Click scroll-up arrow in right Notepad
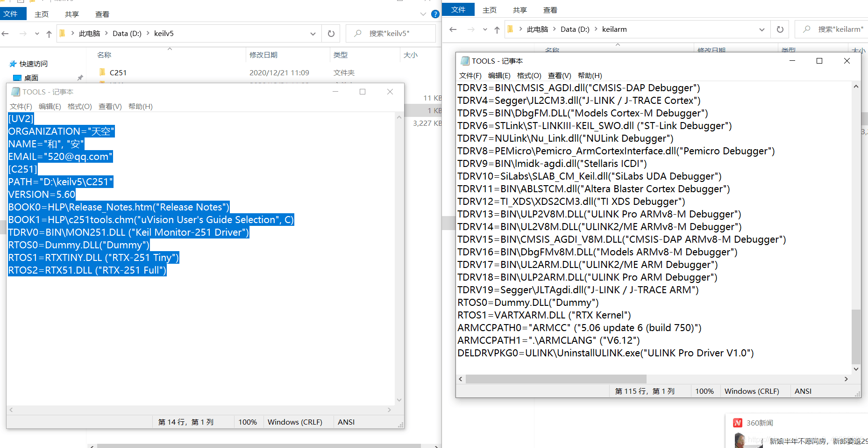This screenshot has width=868, height=448. pyautogui.click(x=856, y=87)
